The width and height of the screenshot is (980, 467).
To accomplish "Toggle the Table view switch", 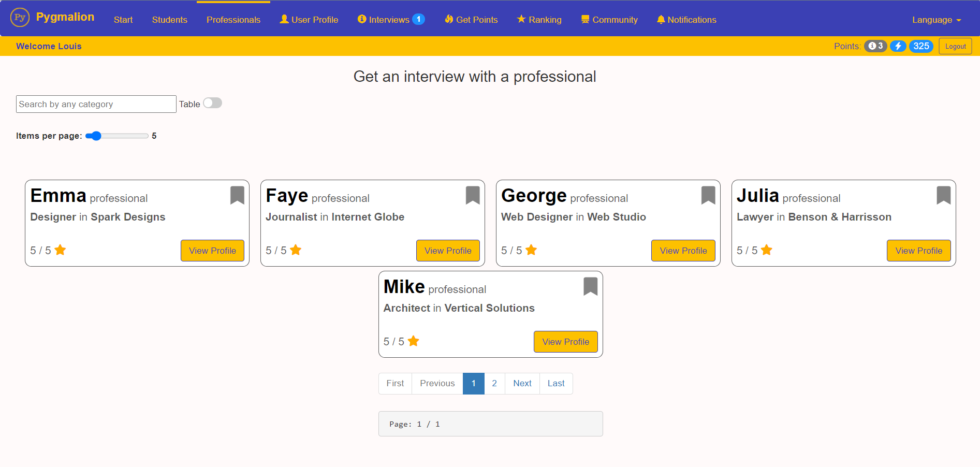I will click(212, 103).
